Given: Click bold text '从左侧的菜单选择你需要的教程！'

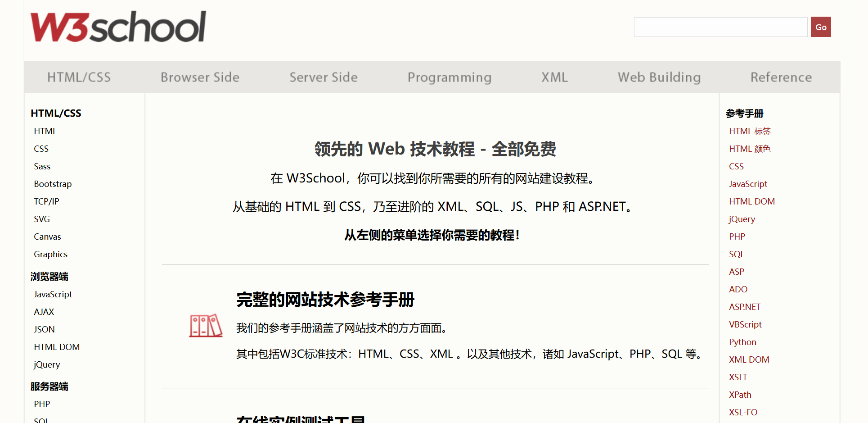Looking at the screenshot, I should 432,235.
